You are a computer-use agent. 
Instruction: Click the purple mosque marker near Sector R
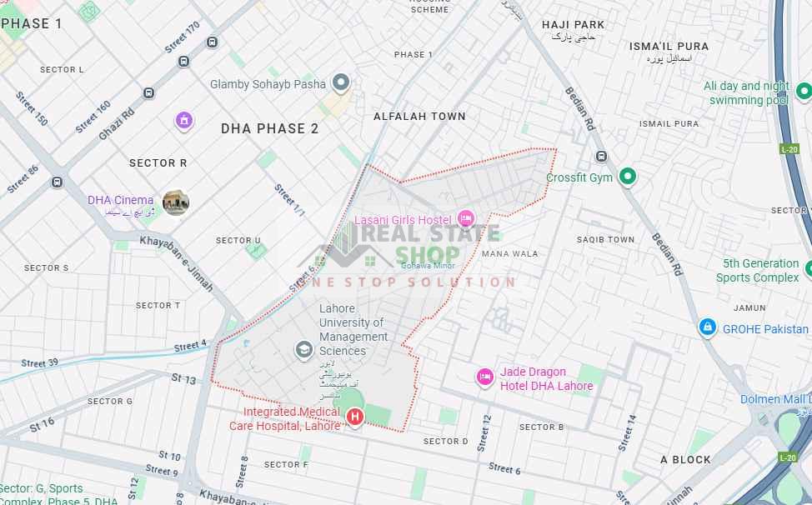(184, 121)
